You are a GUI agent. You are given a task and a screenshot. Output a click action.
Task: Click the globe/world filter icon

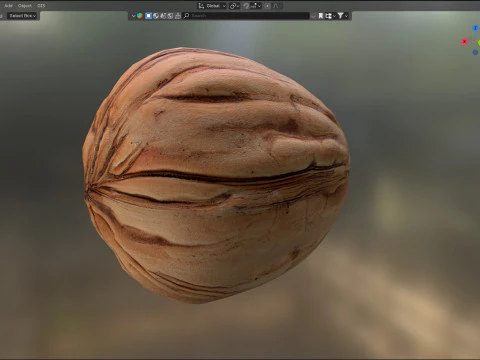[x=156, y=16]
